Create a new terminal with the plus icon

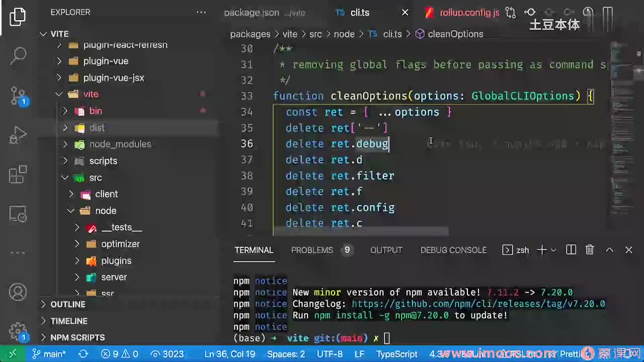tap(542, 250)
